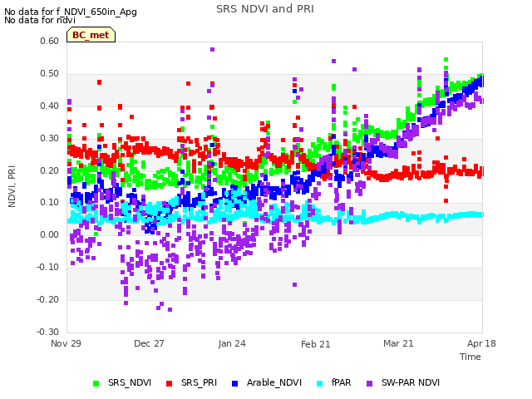The height and width of the screenshot is (399, 532).
Task: Click the chart title SRS NDVI and PRI
Action: pyautogui.click(x=265, y=9)
